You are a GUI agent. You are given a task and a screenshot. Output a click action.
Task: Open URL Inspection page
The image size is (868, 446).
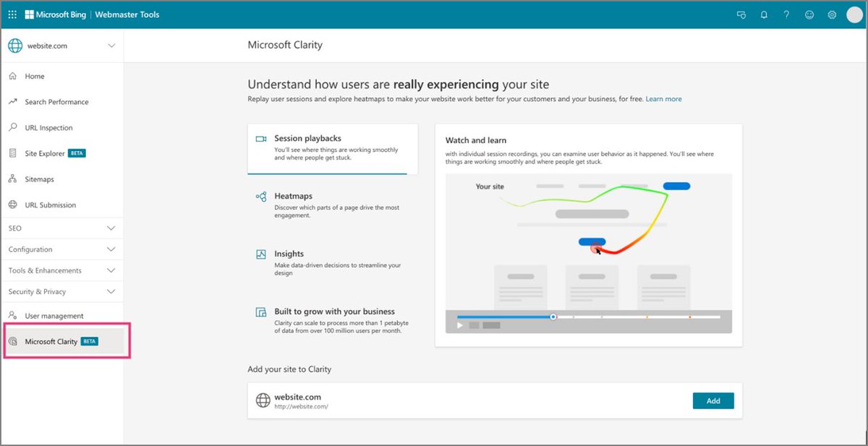[x=62, y=128]
